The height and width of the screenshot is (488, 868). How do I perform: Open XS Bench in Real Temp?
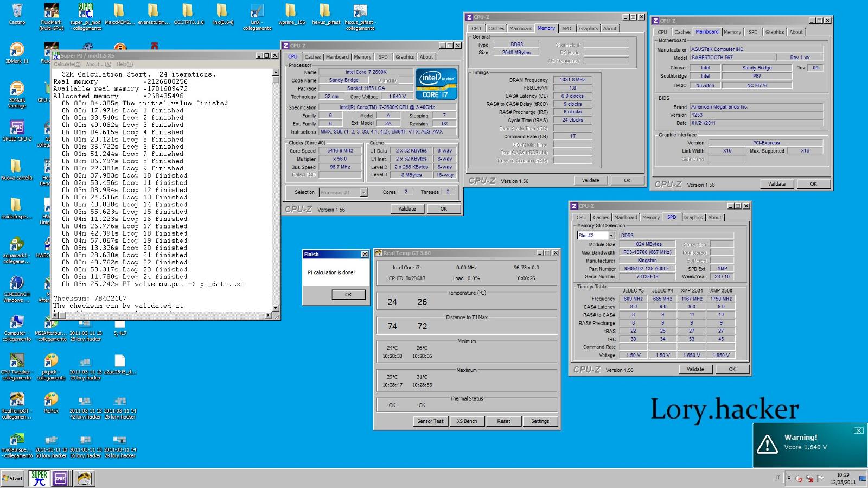467,421
